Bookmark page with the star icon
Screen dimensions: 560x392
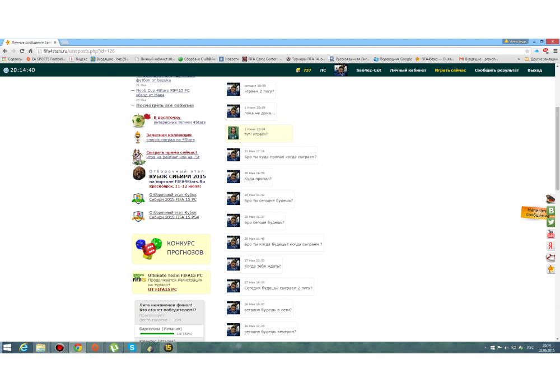coord(527,50)
